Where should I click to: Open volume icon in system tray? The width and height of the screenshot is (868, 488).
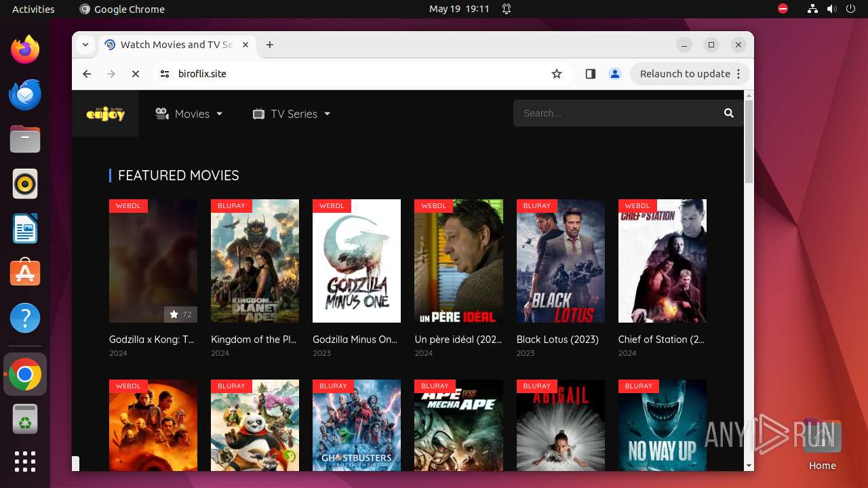[832, 9]
